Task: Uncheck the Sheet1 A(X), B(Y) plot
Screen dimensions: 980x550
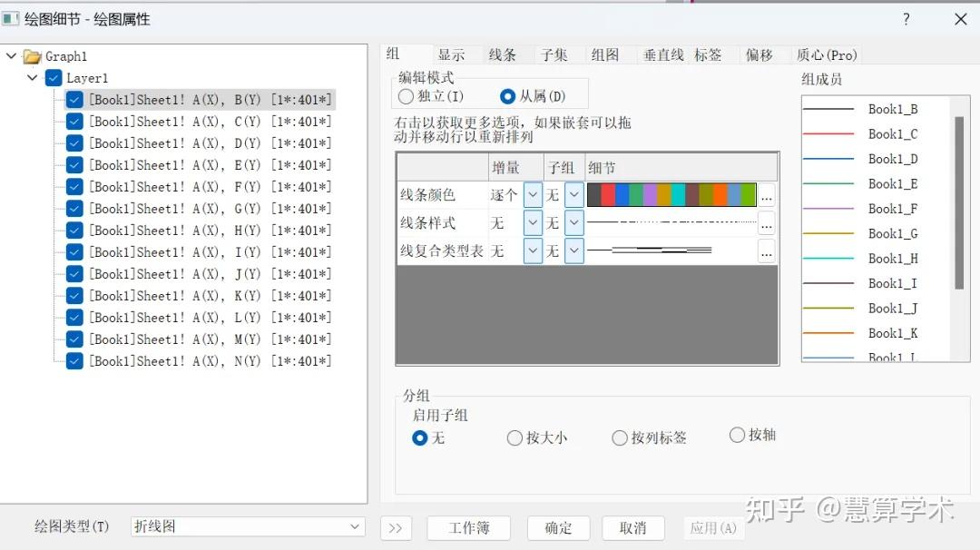Action: (73, 99)
